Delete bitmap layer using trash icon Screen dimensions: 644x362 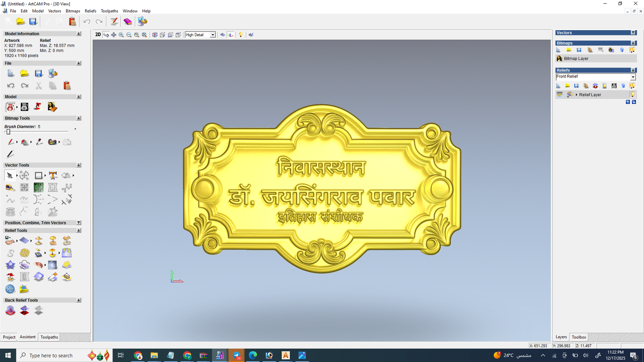622,50
